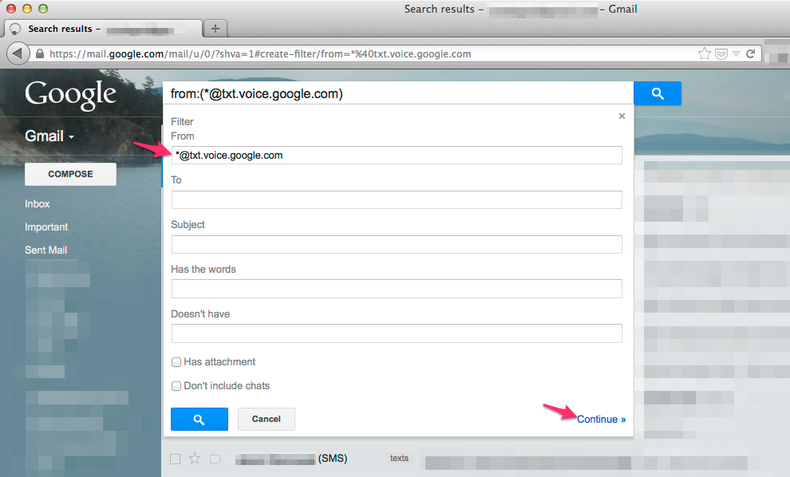The height and width of the screenshot is (477, 790).
Task: Click the lock icon in address bar
Action: pyautogui.click(x=39, y=54)
